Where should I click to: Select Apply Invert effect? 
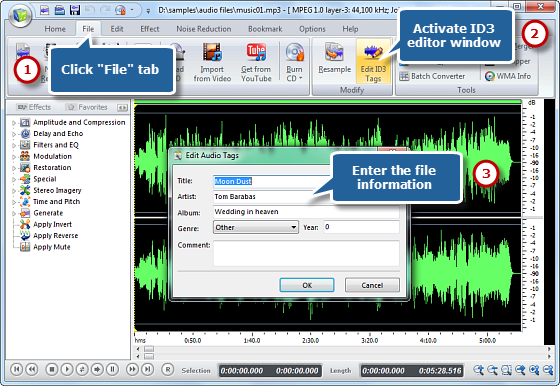click(46, 224)
